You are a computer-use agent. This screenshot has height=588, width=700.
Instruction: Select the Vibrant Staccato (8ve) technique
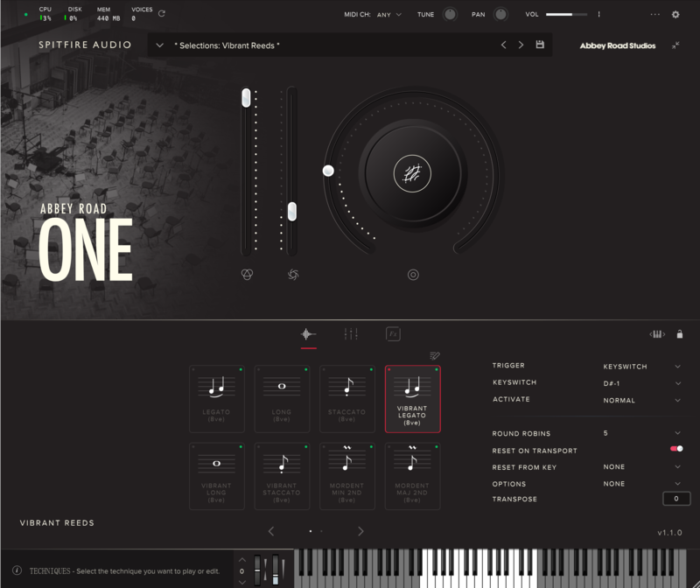(x=282, y=476)
